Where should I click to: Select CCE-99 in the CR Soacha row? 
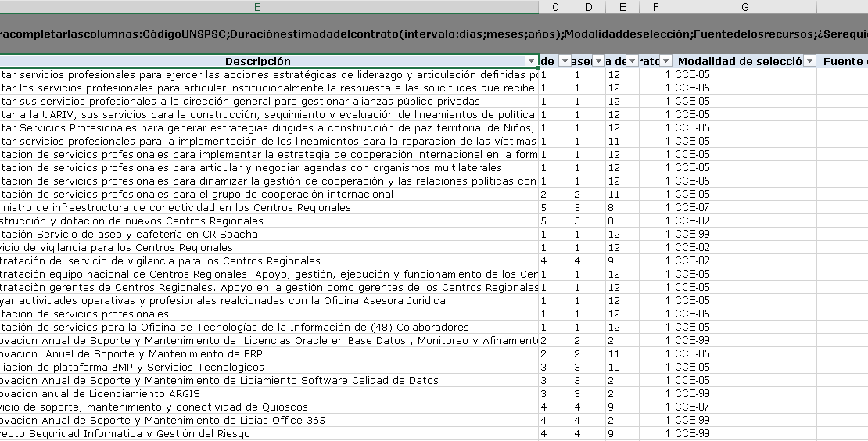pyautogui.click(x=744, y=234)
